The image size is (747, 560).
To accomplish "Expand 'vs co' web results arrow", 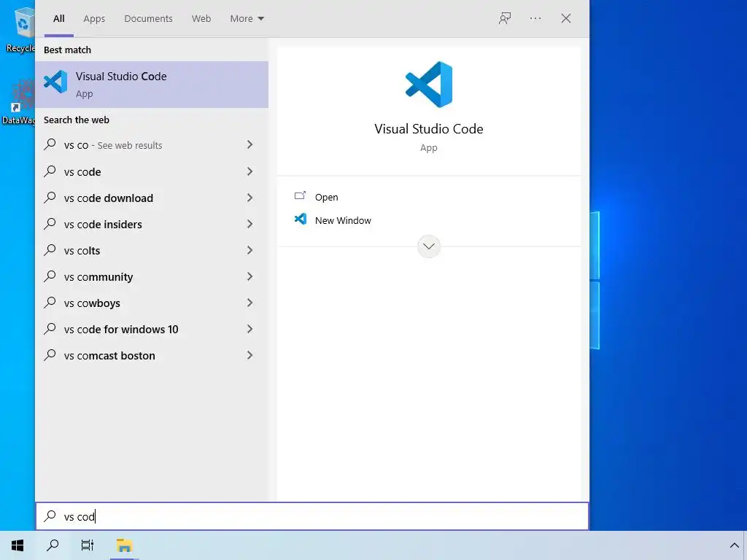I will coord(249,145).
